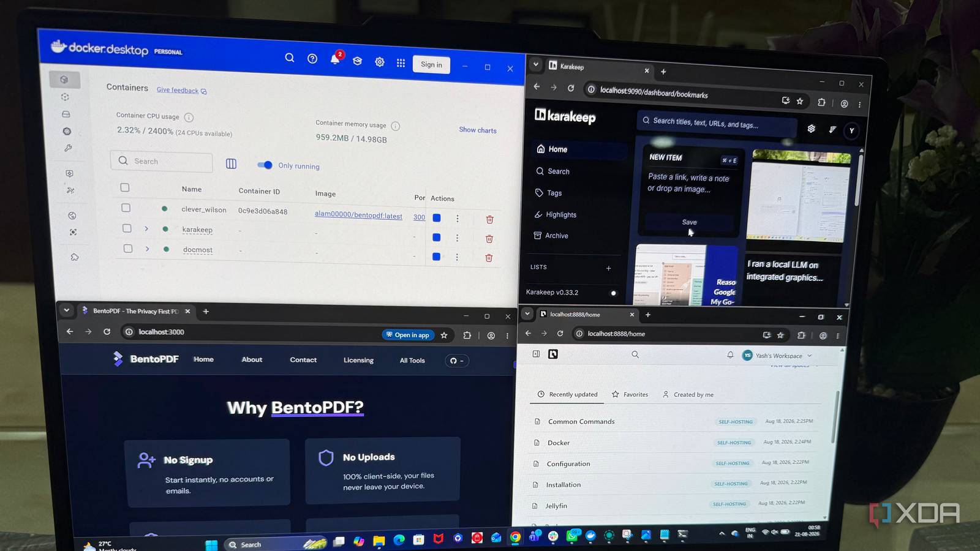Go to Home in Karakeep sidebar
Viewport: 980px width, 551px height.
(x=579, y=149)
